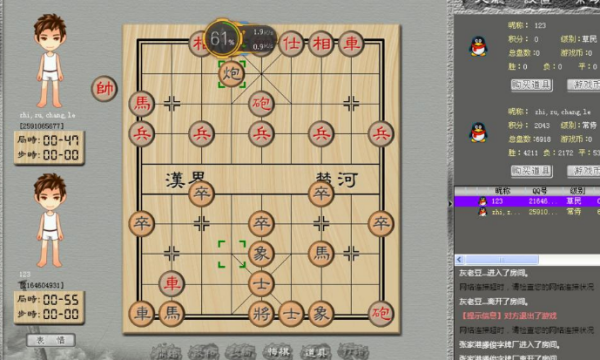The height and width of the screenshot is (360, 600).
Task: Select the black 象 on the bottom row
Action: tap(321, 314)
